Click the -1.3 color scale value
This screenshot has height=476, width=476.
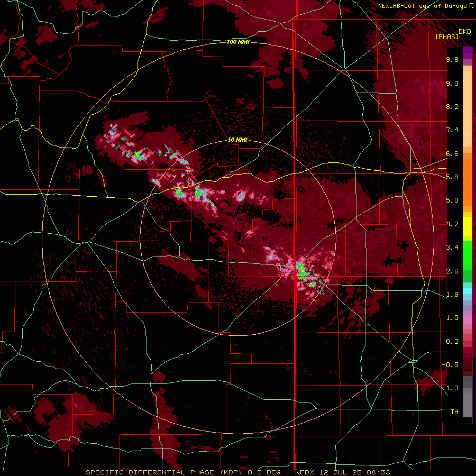[x=450, y=388]
